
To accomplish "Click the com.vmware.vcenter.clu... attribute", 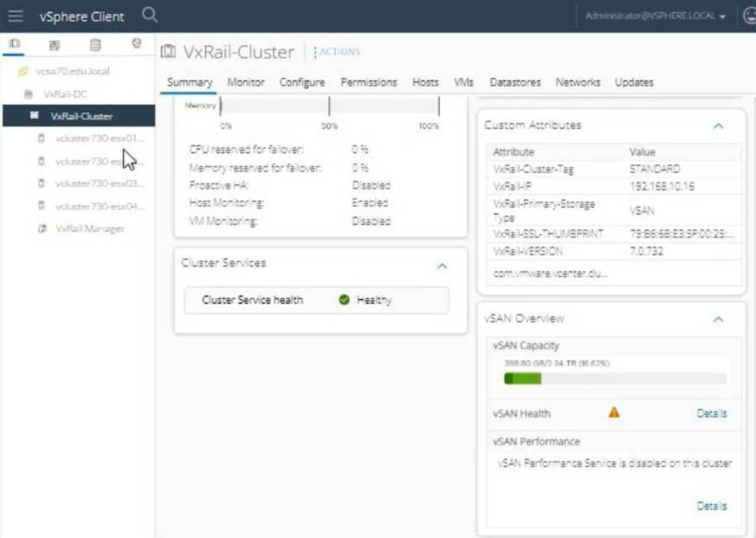I will 550,273.
